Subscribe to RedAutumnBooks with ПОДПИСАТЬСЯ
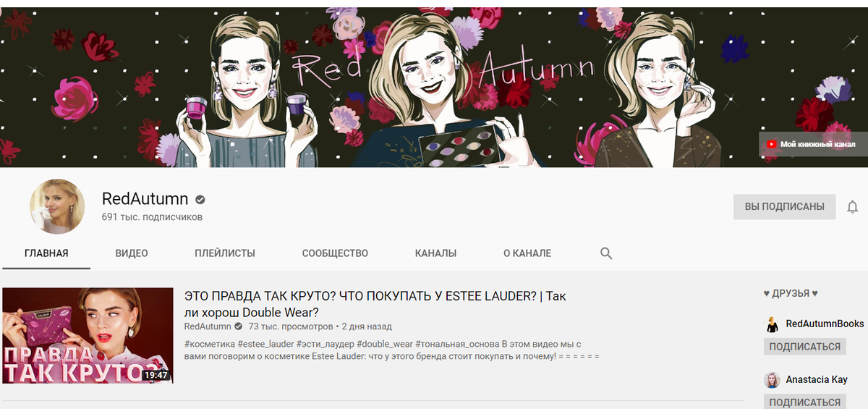The height and width of the screenshot is (409, 868). pos(805,347)
